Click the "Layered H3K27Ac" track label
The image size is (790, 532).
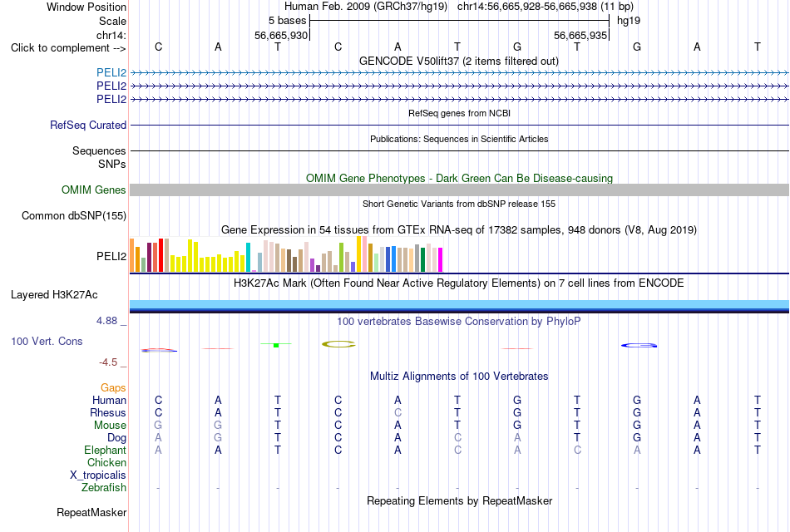point(54,295)
